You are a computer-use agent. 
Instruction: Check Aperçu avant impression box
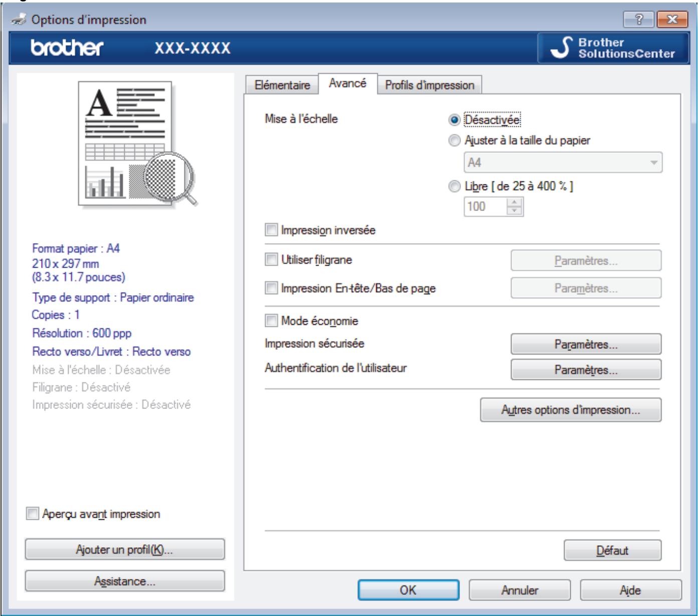[32, 514]
